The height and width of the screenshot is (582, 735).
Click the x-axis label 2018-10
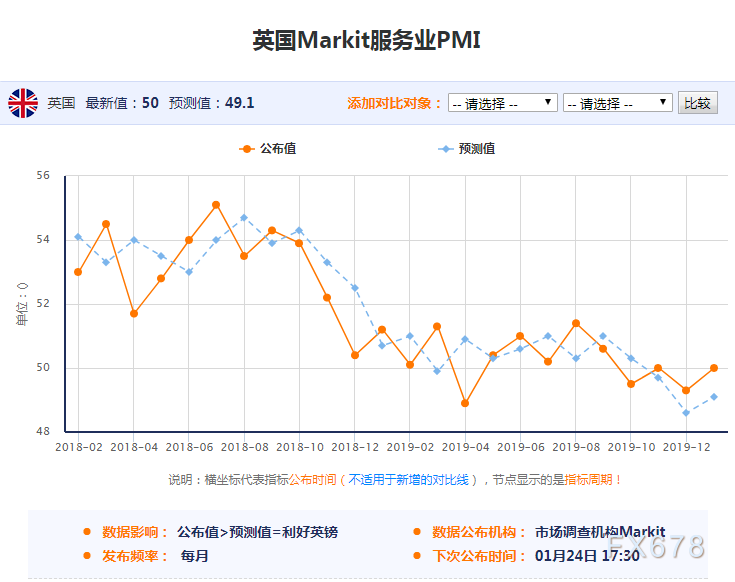pyautogui.click(x=300, y=447)
